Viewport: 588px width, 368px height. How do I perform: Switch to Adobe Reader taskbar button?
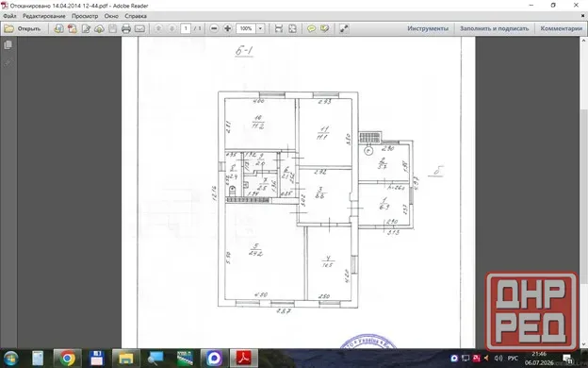click(244, 359)
